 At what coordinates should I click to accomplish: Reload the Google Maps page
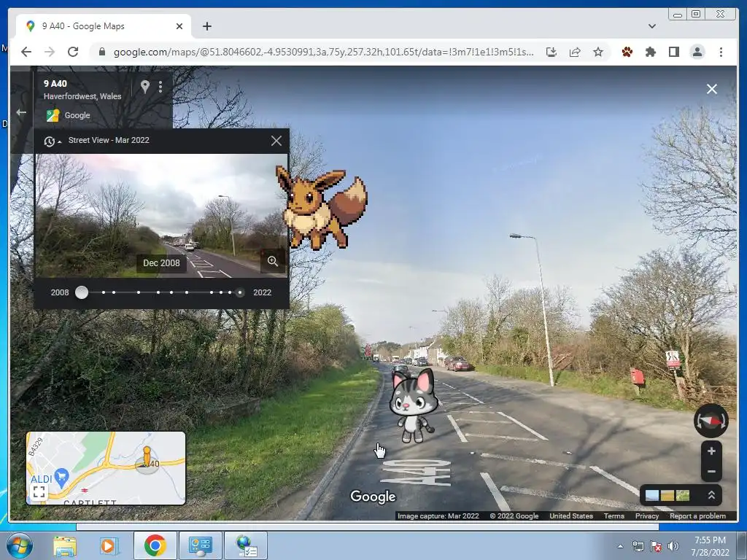tap(73, 52)
